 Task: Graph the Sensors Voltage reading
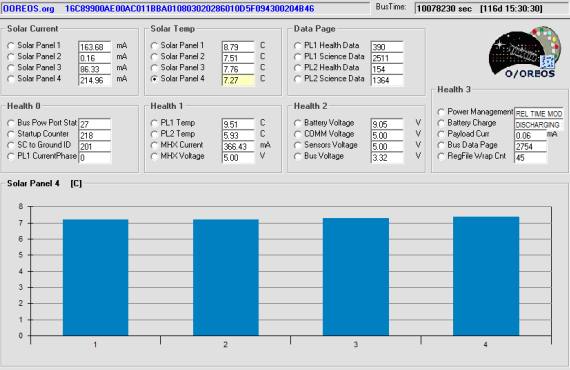pos(297,145)
